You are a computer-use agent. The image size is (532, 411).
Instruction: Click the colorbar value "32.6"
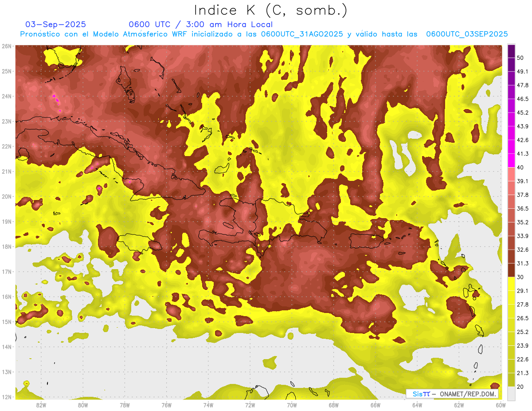pos(522,250)
